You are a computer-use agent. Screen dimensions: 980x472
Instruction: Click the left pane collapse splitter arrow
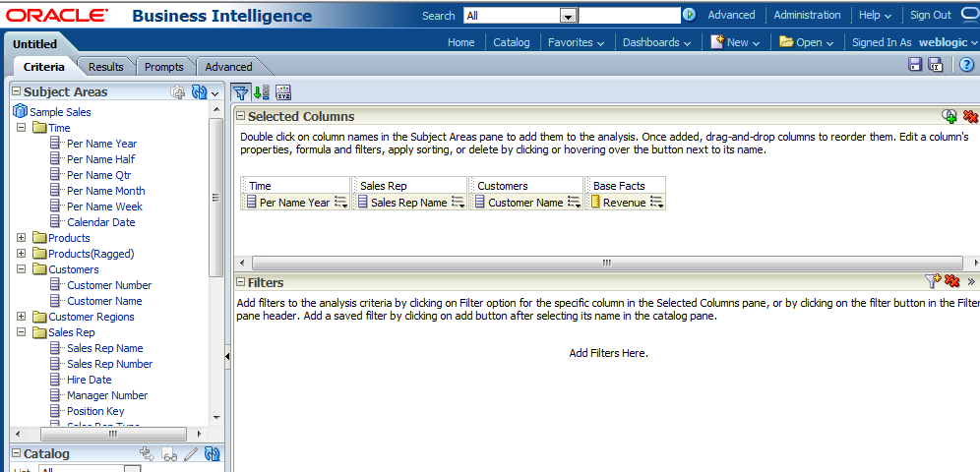pos(227,356)
